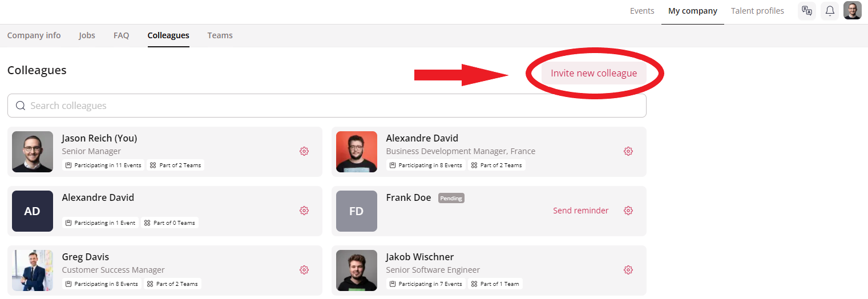This screenshot has height=299, width=868.
Task: Open Jakob Wischner's settings gear
Action: 628,270
